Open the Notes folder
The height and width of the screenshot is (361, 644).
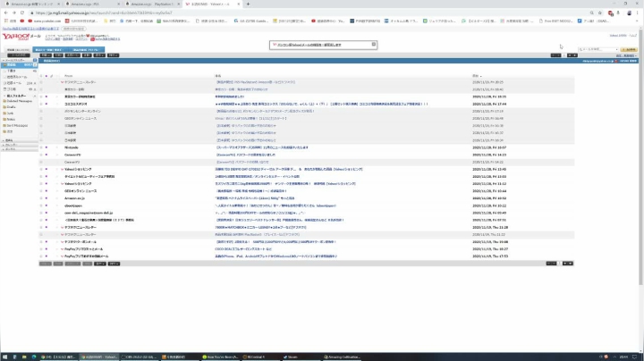click(11, 120)
